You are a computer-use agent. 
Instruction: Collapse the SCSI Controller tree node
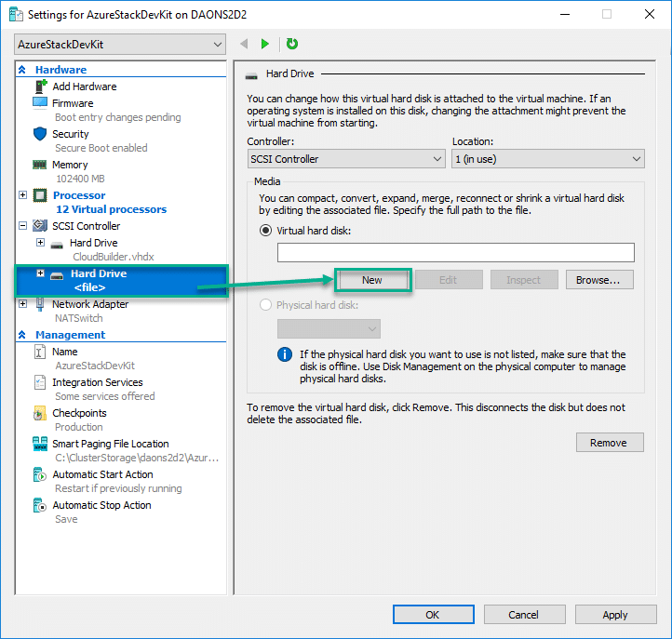point(23,225)
